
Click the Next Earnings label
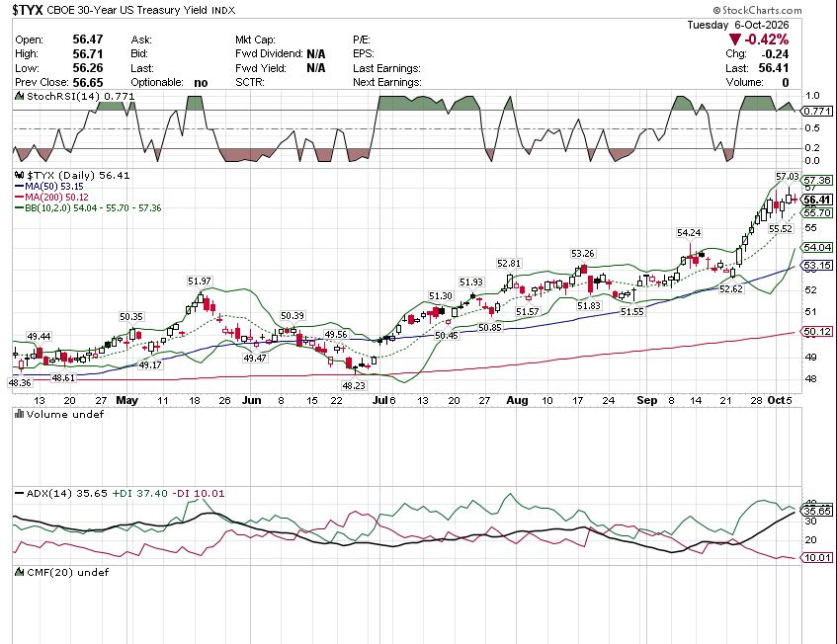[x=387, y=83]
